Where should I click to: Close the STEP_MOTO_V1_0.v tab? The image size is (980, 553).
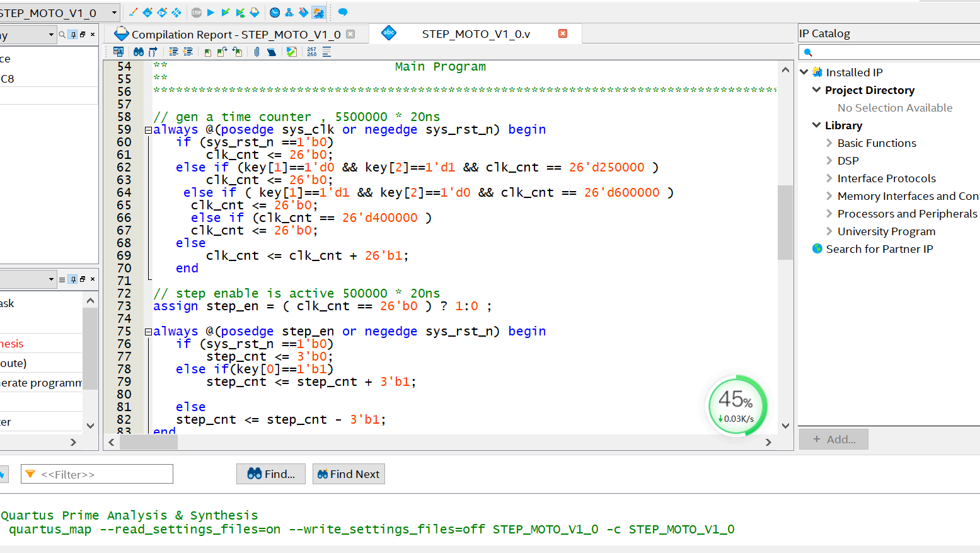563,33
